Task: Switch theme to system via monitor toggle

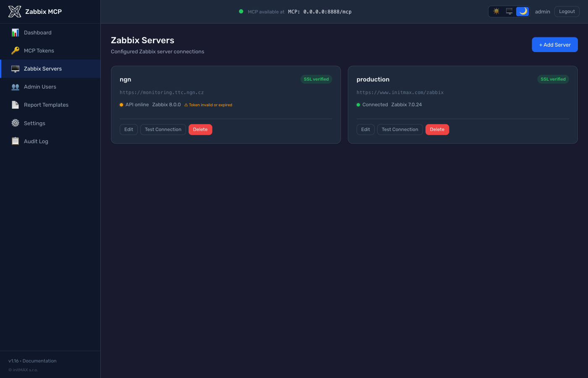Action: click(509, 11)
